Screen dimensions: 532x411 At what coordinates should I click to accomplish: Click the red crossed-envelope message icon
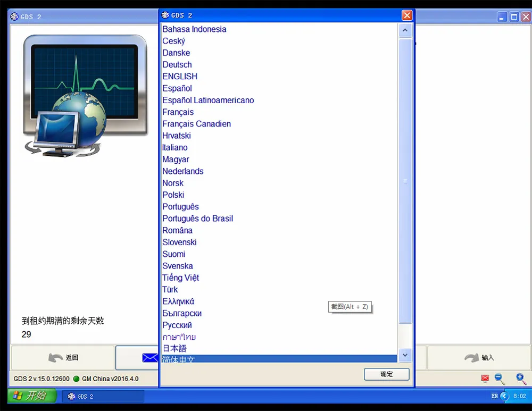(x=485, y=378)
